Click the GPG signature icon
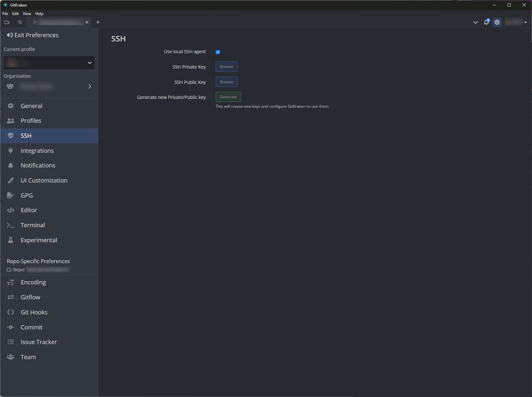Screen dimensions: 532x397 pos(10,195)
